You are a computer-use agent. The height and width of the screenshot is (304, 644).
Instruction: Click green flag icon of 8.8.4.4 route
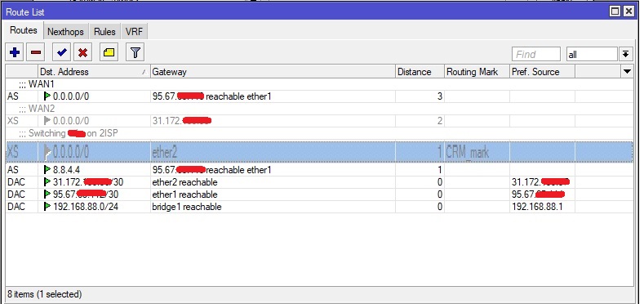coord(47,170)
